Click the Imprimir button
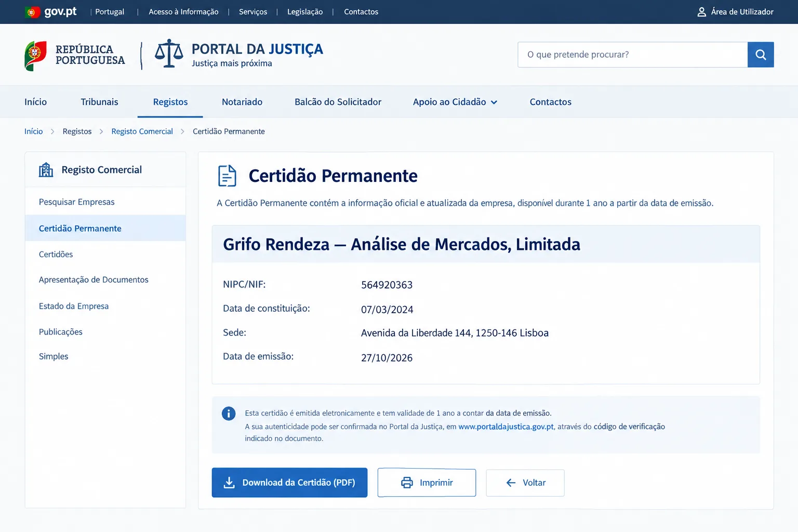This screenshot has width=798, height=532. click(x=427, y=483)
